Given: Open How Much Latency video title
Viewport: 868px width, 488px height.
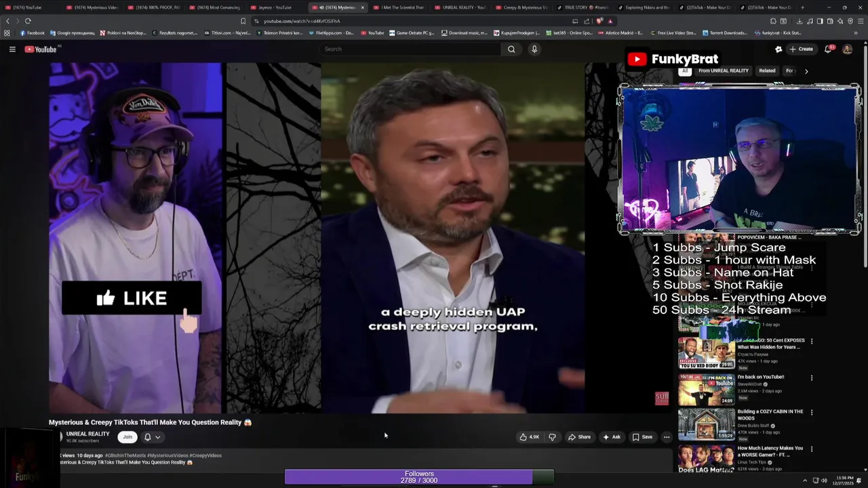Looking at the screenshot, I should [x=770, y=451].
